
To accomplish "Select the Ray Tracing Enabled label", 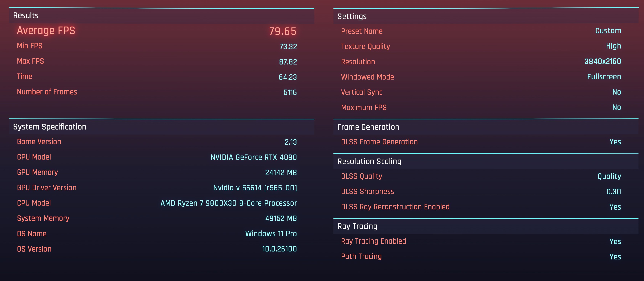I will click(x=373, y=241).
